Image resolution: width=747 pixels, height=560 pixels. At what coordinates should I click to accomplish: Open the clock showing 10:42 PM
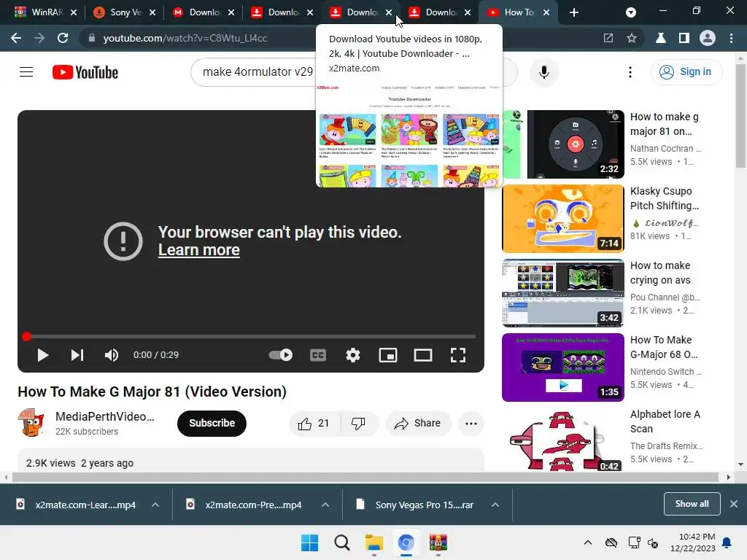click(693, 542)
